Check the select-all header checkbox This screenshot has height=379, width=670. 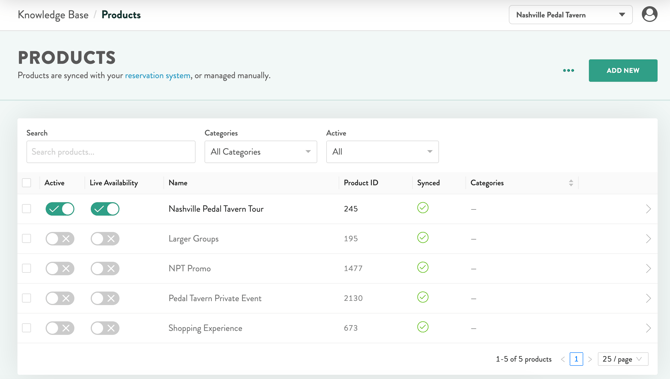point(26,183)
